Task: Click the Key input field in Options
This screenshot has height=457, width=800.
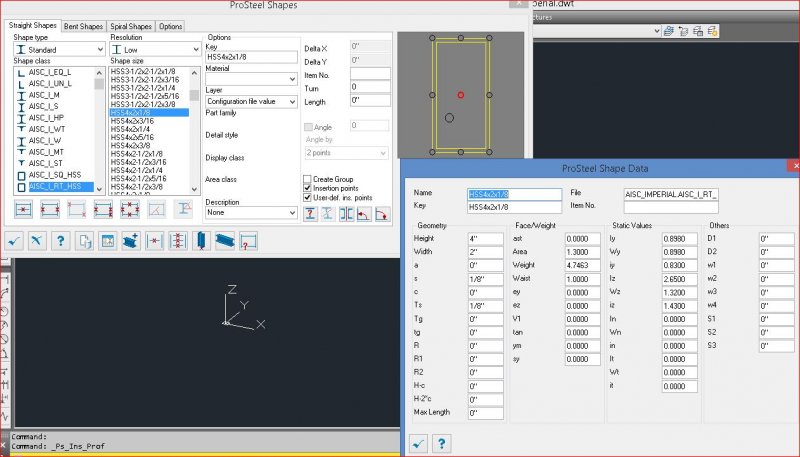Action: [x=251, y=57]
